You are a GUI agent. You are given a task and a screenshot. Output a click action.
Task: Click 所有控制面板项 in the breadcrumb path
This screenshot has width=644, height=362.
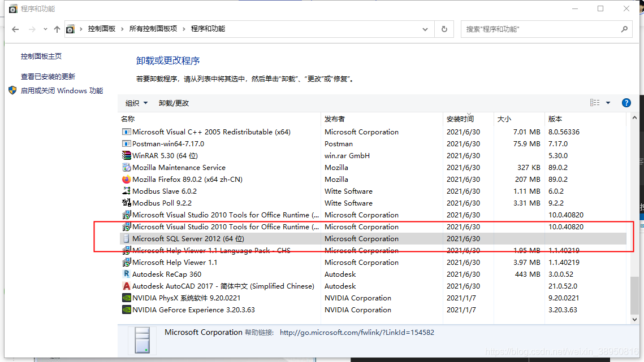coord(153,29)
